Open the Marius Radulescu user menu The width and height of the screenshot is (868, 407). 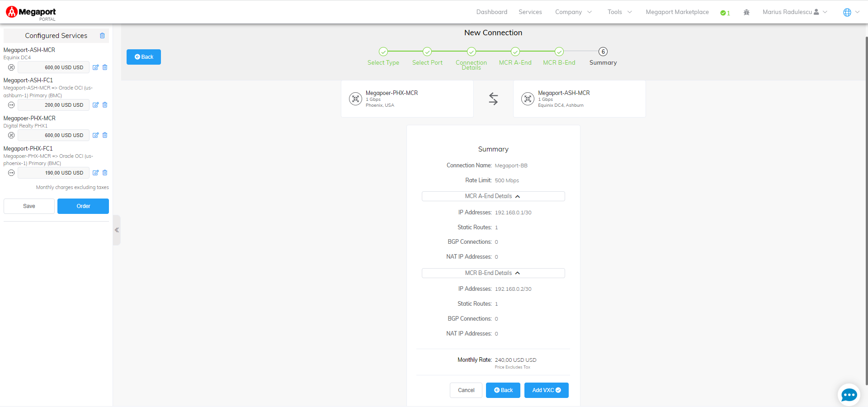(795, 12)
